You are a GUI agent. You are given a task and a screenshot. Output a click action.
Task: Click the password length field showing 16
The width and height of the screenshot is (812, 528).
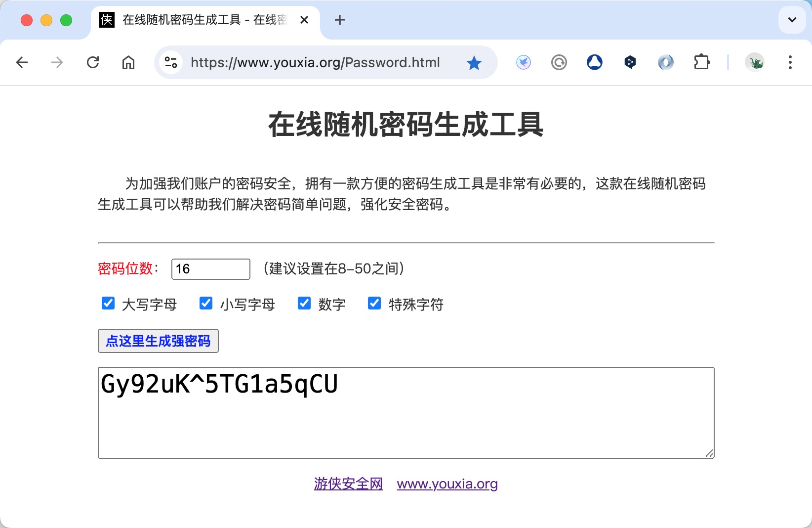pos(210,269)
